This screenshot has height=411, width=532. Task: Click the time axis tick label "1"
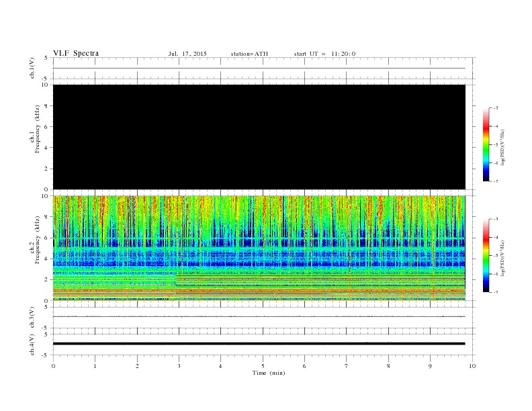coord(95,366)
